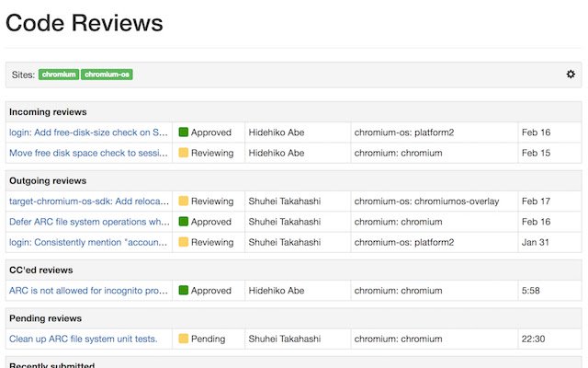Open 'ARC is not allowed for incognito' review
This screenshot has height=368, width=588.
coord(88,291)
